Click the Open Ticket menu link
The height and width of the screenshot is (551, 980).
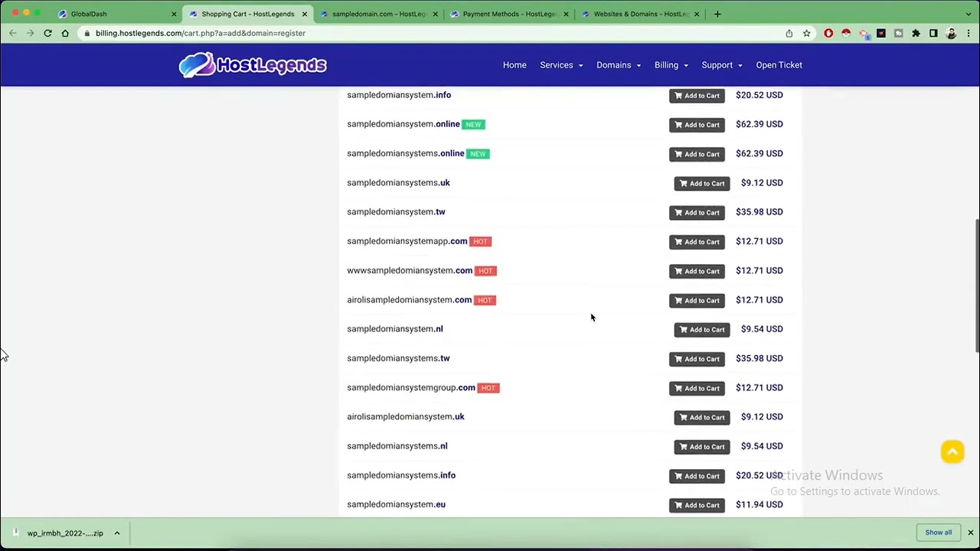click(x=779, y=65)
